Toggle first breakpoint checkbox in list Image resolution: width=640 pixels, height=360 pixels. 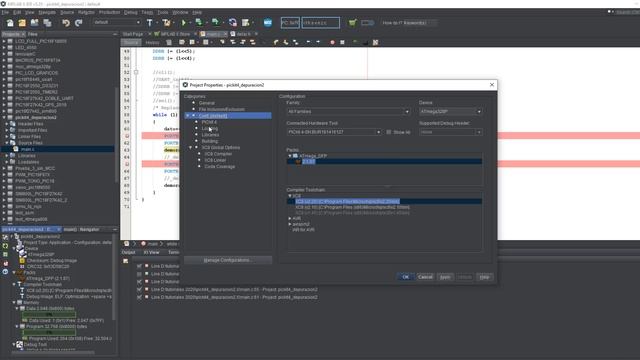140,266
